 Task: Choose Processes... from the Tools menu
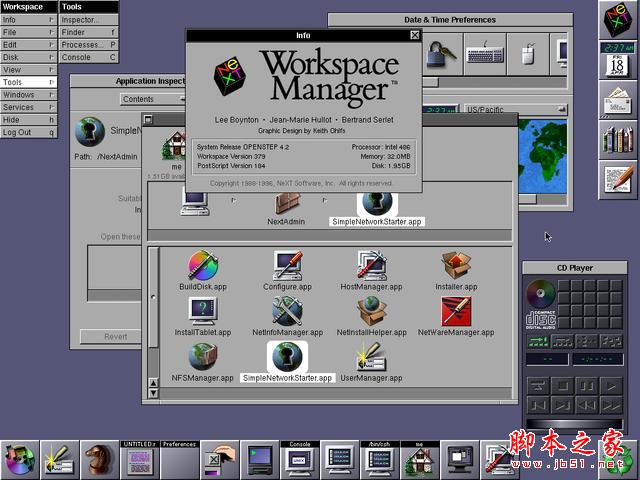[x=89, y=45]
